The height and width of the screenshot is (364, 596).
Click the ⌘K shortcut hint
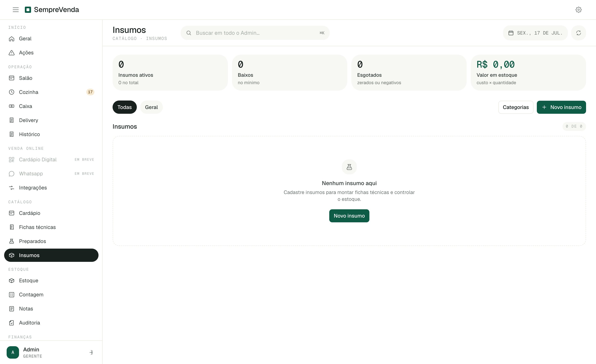[x=322, y=33]
